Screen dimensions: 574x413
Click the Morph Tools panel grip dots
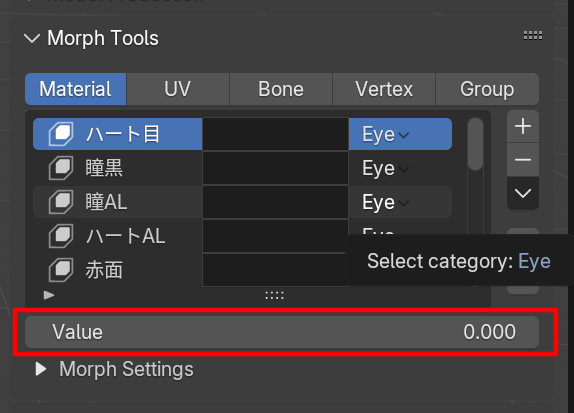point(533,36)
